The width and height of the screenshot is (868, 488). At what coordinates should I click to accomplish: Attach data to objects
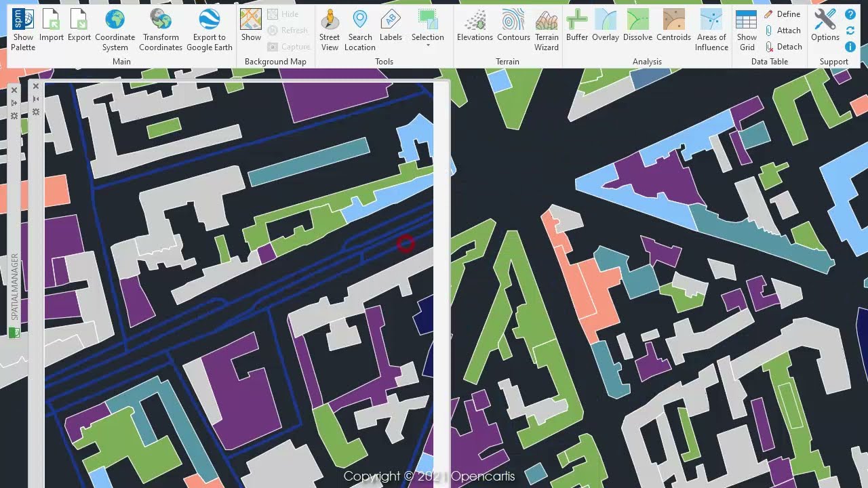[783, 30]
